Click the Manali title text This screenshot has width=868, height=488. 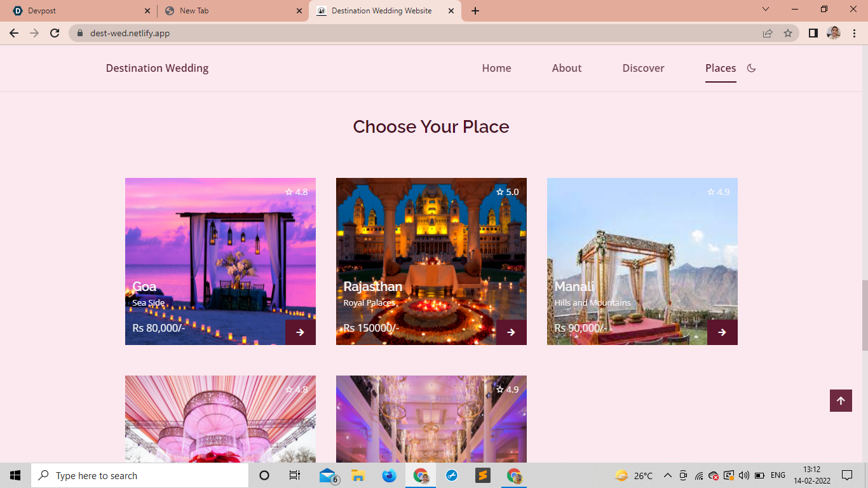574,287
